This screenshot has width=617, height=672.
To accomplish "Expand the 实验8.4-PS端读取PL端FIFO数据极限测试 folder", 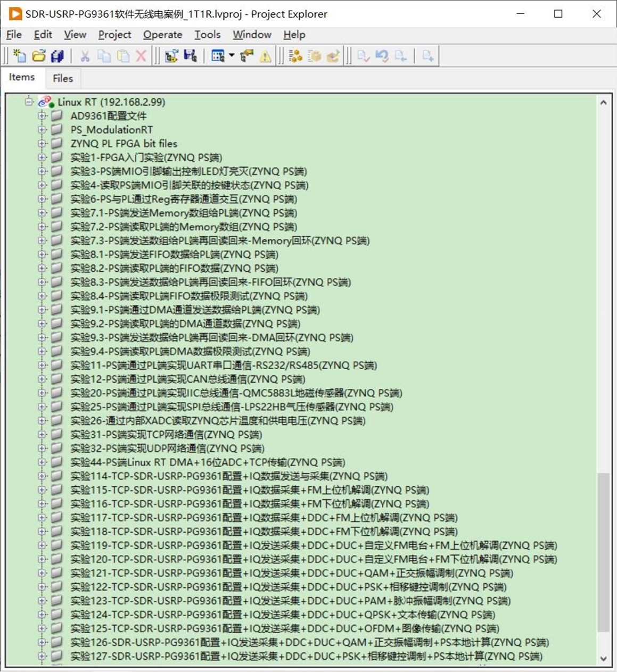I will 43,295.
